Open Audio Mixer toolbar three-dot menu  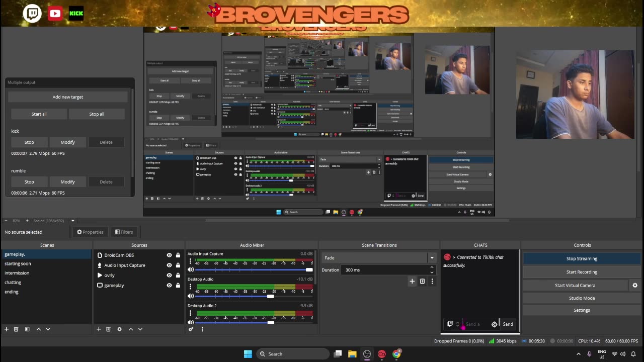tap(202, 329)
